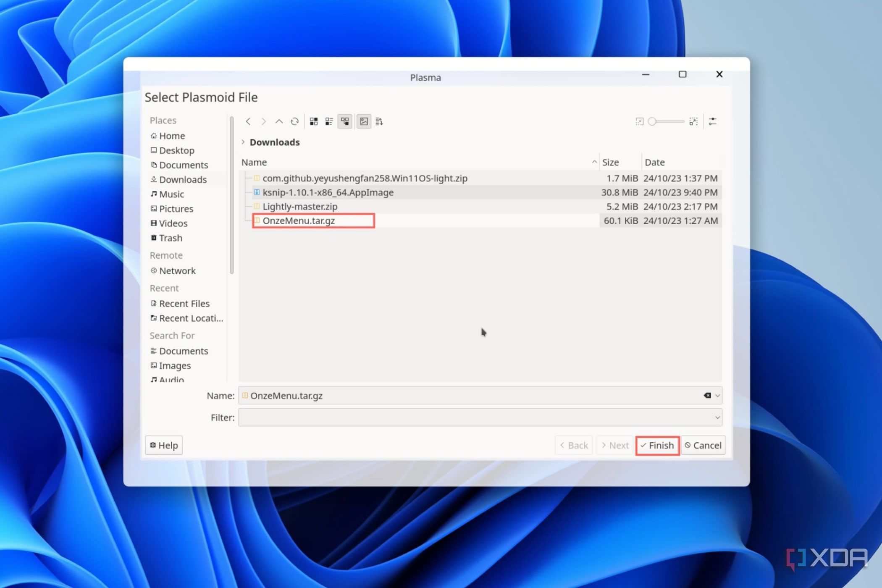Open the view configuration options
Image resolution: width=882 pixels, height=588 pixels.
pos(713,121)
